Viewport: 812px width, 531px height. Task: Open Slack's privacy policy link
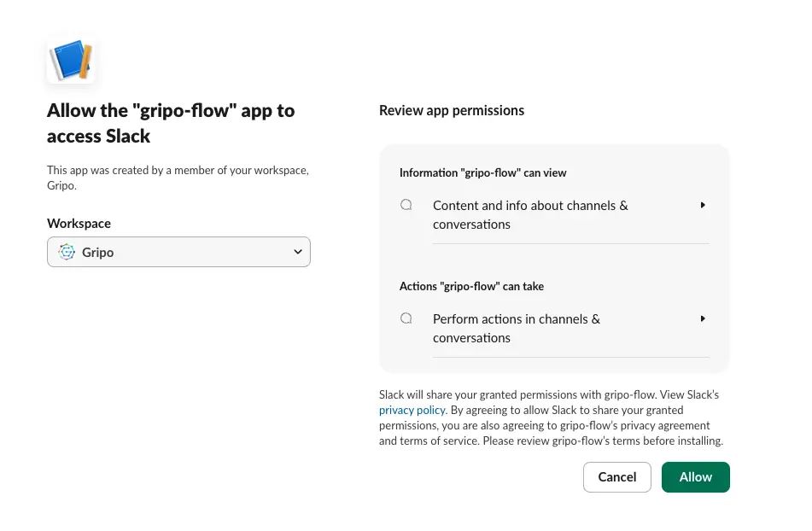(x=412, y=411)
